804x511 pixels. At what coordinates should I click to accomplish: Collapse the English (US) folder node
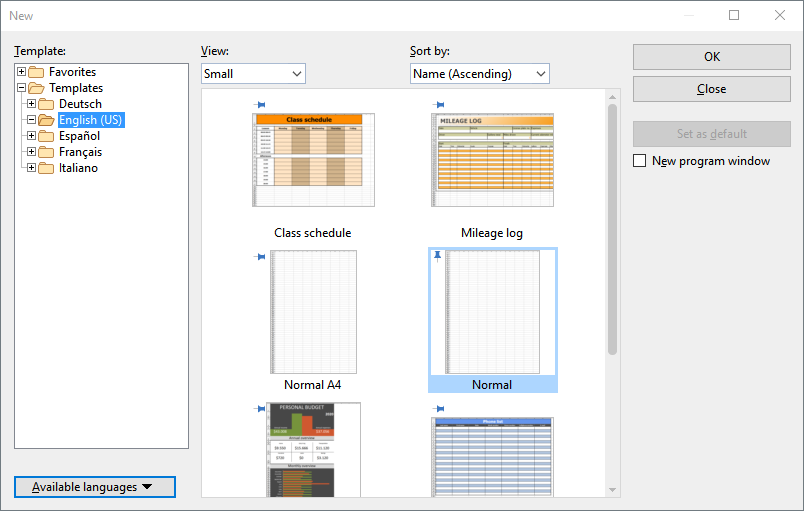click(x=31, y=119)
